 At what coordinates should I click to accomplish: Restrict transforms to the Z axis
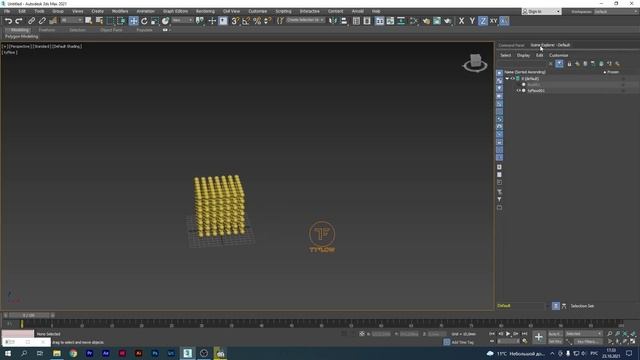483,21
